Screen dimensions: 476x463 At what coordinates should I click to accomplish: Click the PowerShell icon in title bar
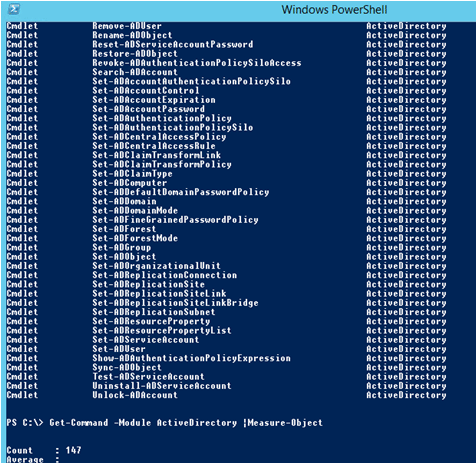pos(14,9)
